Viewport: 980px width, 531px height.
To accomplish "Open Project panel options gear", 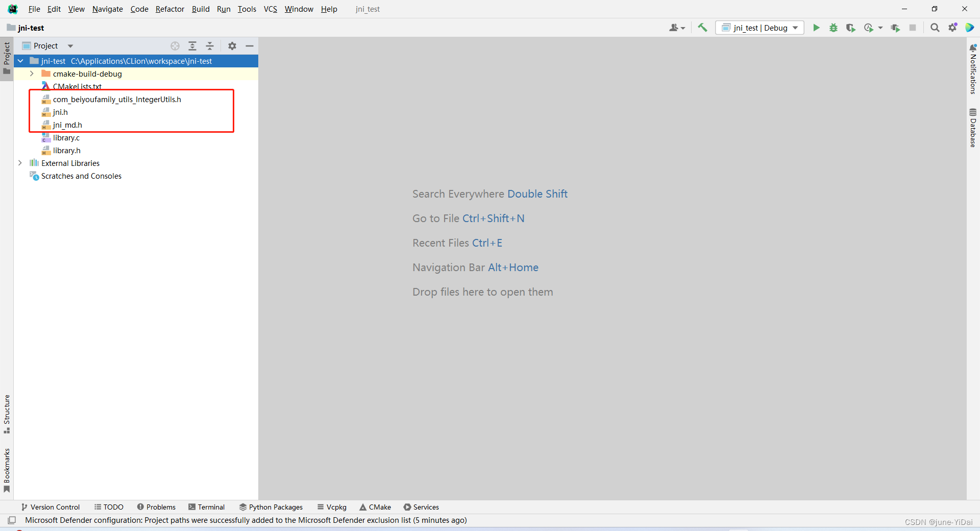I will coord(232,46).
